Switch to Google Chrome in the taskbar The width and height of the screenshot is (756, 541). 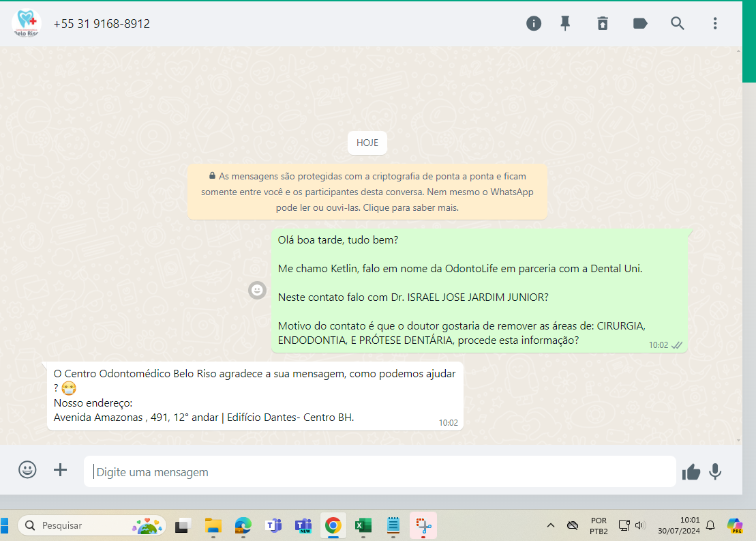(333, 525)
